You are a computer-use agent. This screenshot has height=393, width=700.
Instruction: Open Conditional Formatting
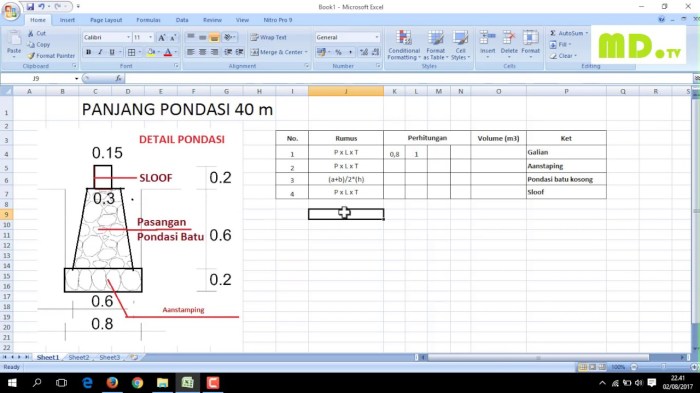[x=404, y=45]
